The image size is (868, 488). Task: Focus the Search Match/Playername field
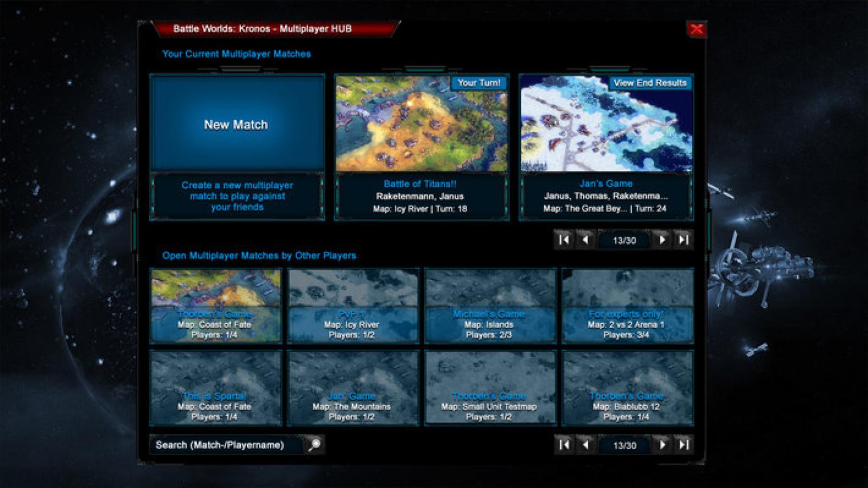227,445
